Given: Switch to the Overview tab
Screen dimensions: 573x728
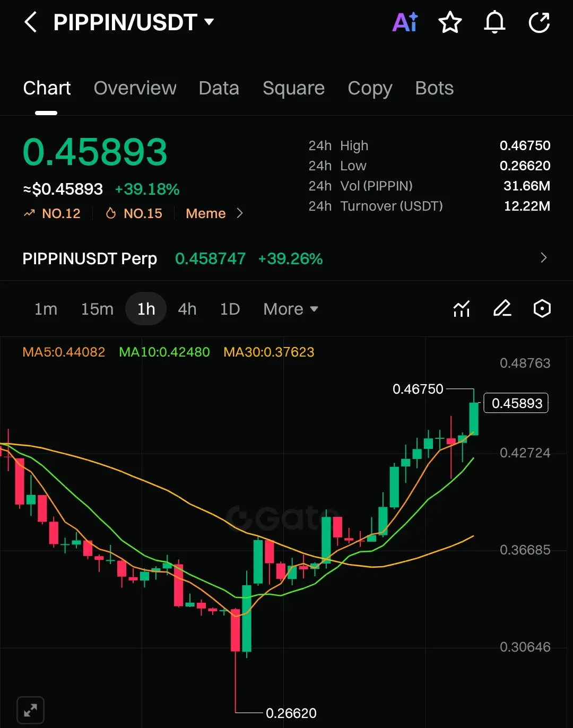Looking at the screenshot, I should [x=135, y=88].
